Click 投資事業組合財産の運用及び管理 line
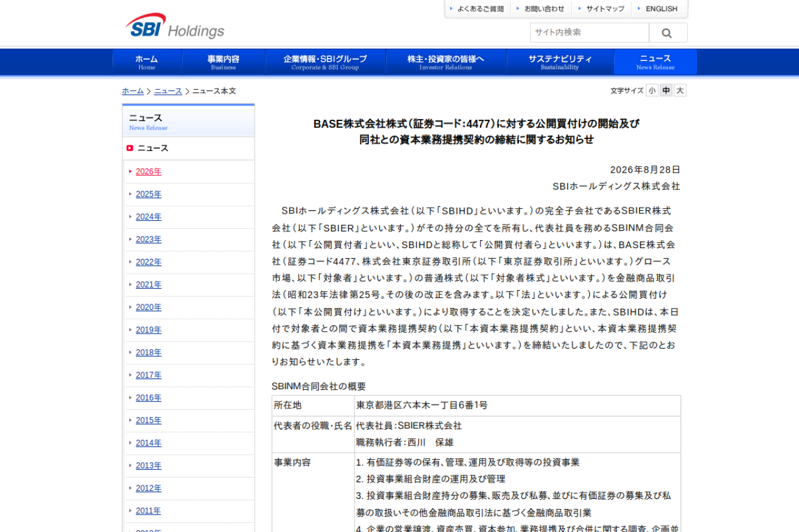 click(x=431, y=479)
